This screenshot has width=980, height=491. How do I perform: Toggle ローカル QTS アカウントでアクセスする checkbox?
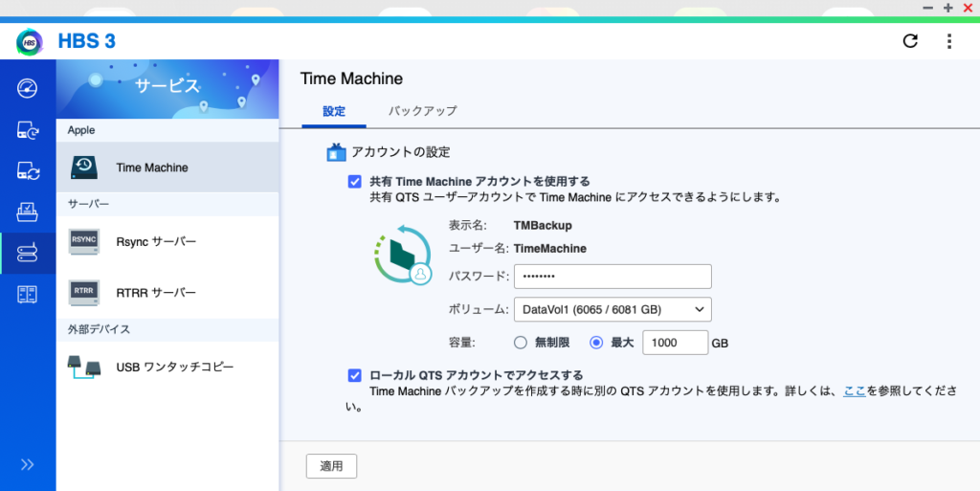pos(354,375)
